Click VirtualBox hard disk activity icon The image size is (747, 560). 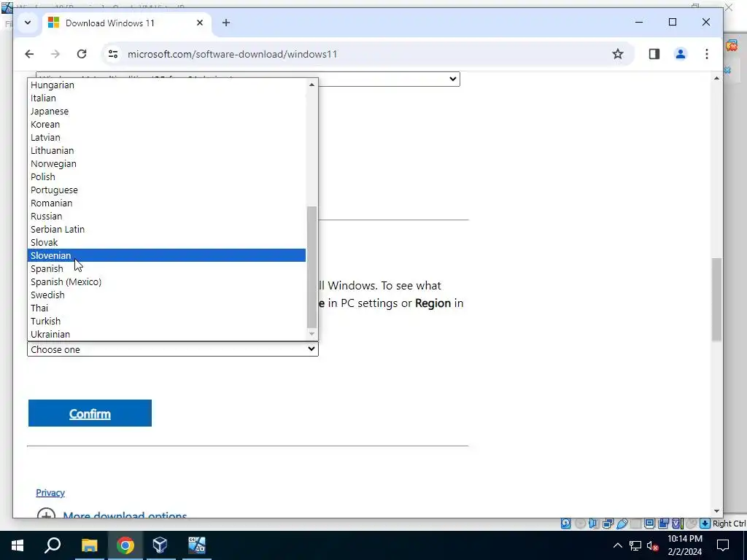(x=565, y=524)
